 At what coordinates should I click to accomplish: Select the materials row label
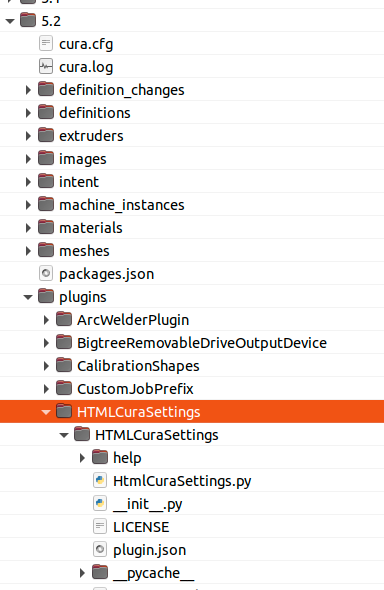point(91,228)
